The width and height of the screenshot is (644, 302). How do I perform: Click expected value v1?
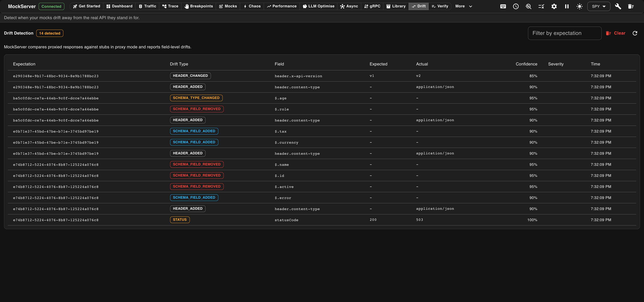click(x=372, y=76)
